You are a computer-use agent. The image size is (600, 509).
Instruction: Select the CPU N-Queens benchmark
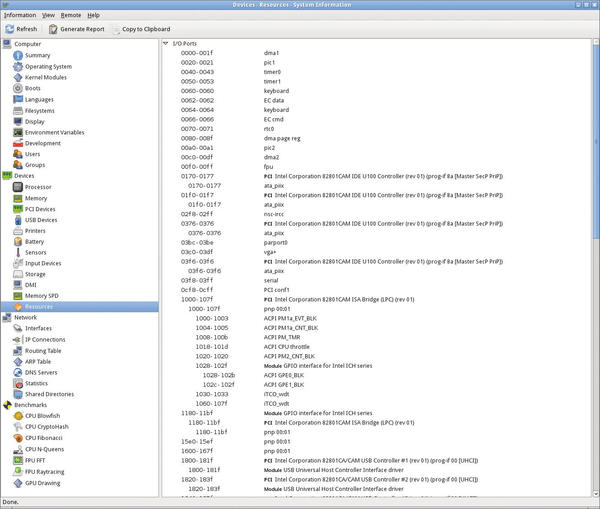point(44,449)
